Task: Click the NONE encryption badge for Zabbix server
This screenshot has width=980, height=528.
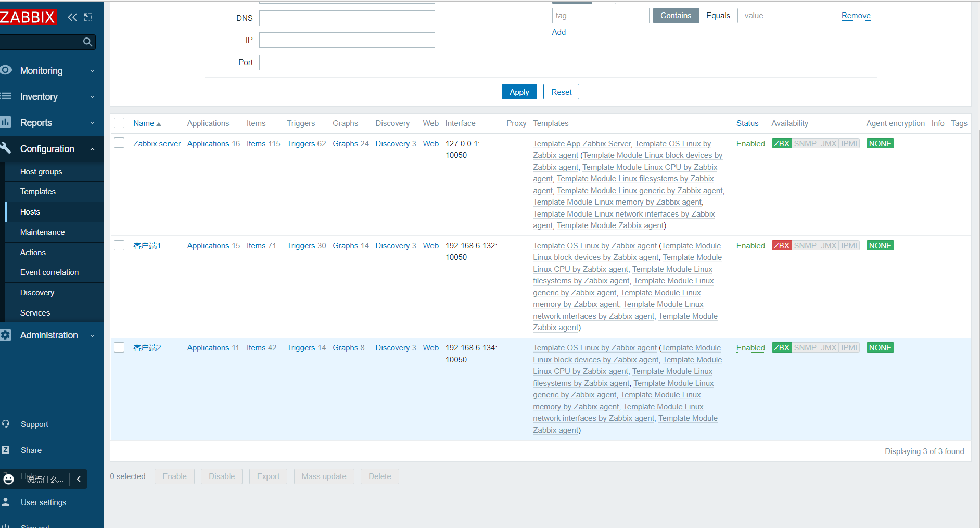Action: [x=880, y=144]
